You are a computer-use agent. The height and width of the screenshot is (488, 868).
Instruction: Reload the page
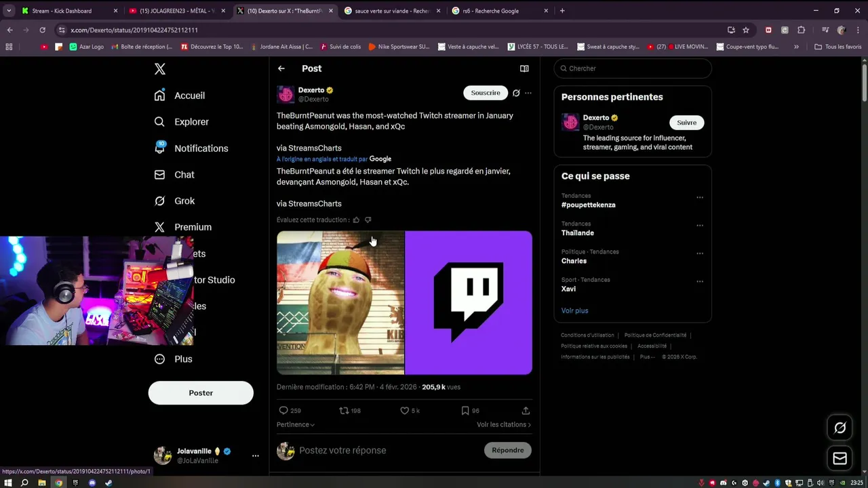(x=42, y=30)
